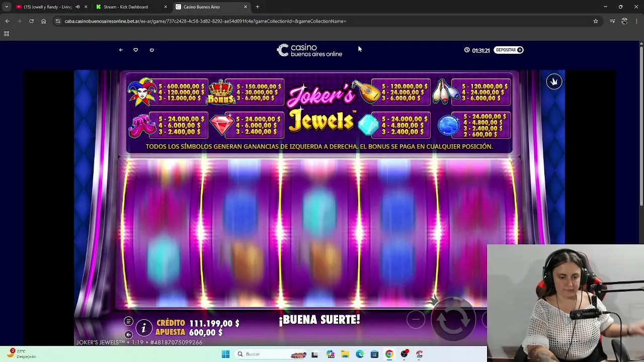Open the slot game menu icon
644x362 pixels.
point(128,321)
